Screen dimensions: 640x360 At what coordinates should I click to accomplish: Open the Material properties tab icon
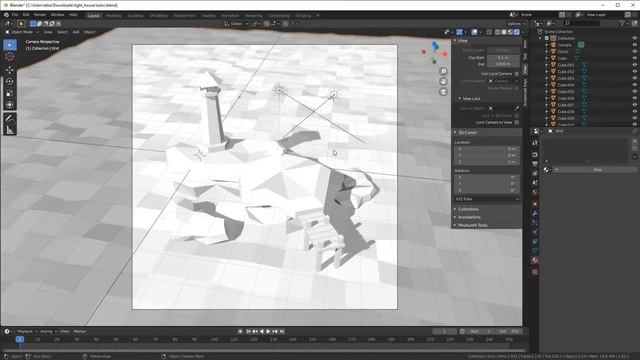coord(535,260)
